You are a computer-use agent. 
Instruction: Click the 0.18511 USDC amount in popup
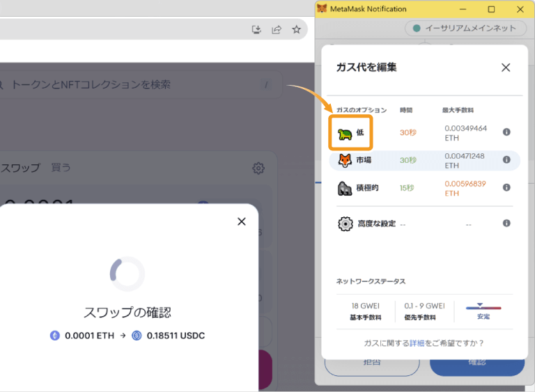(176, 336)
